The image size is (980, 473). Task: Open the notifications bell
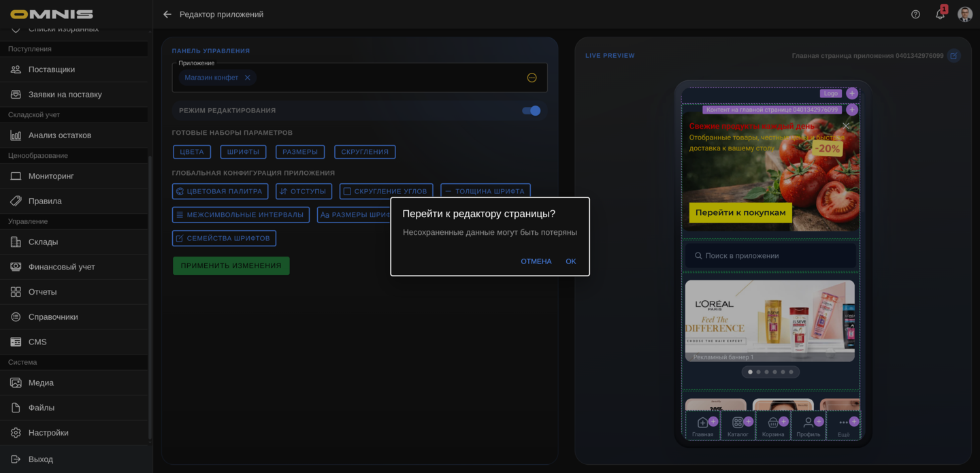click(940, 14)
